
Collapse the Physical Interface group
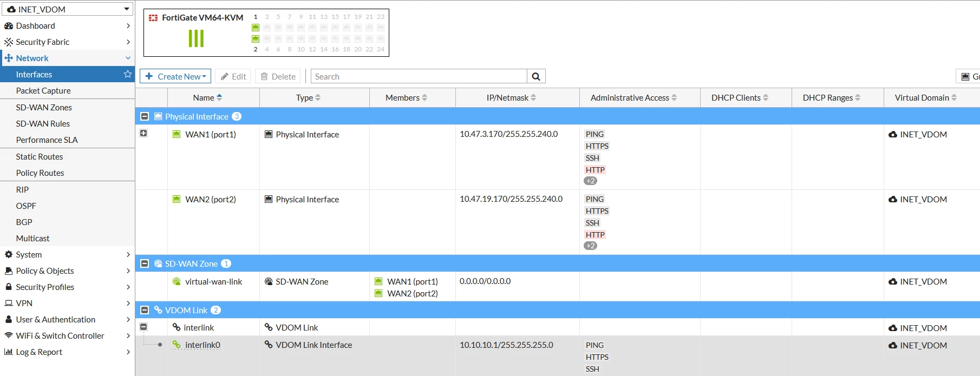click(145, 116)
